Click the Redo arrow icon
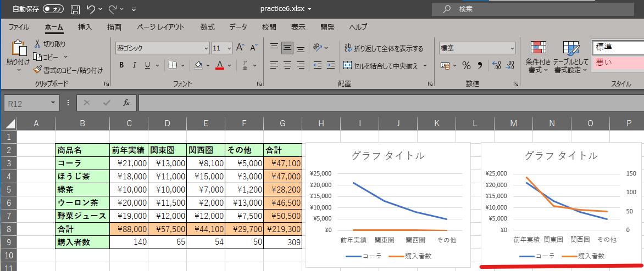This screenshot has width=644, height=271. [113, 9]
